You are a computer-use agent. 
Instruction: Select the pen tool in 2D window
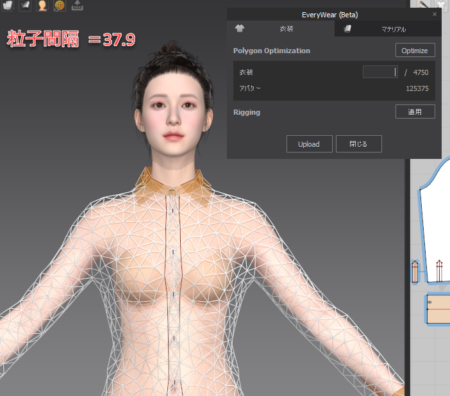[424, 4]
